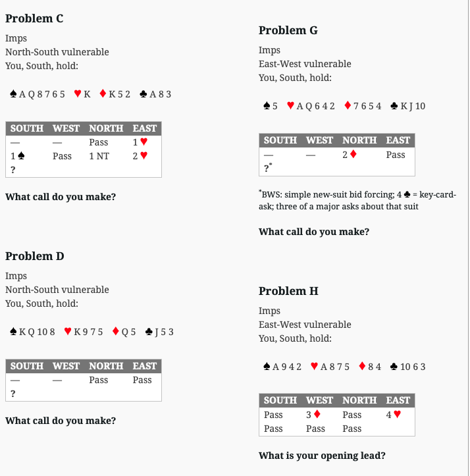Click the heart symbol in East's 4 heart bid

pyautogui.click(x=397, y=414)
